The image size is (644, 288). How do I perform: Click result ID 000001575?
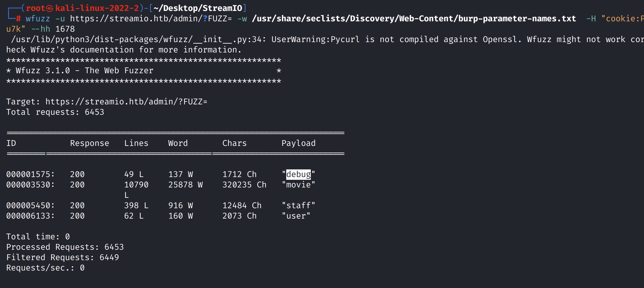click(30, 174)
